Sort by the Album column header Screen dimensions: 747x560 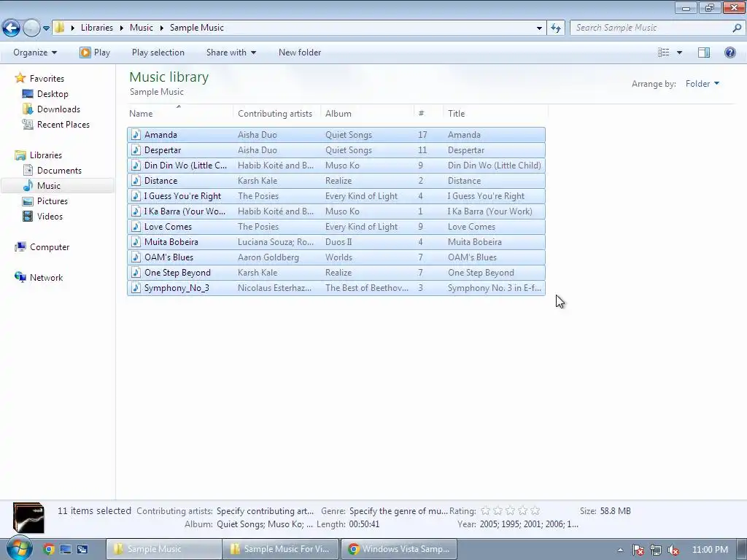pos(368,113)
